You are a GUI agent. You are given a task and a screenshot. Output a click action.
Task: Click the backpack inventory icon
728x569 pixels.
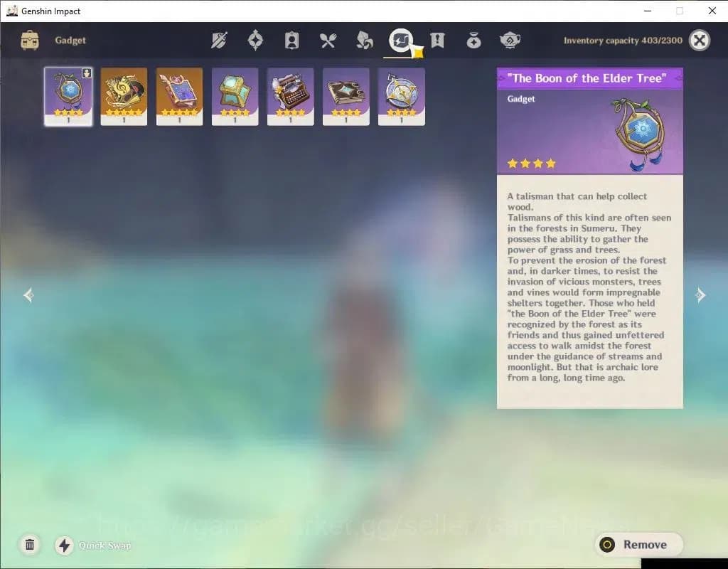30,41
